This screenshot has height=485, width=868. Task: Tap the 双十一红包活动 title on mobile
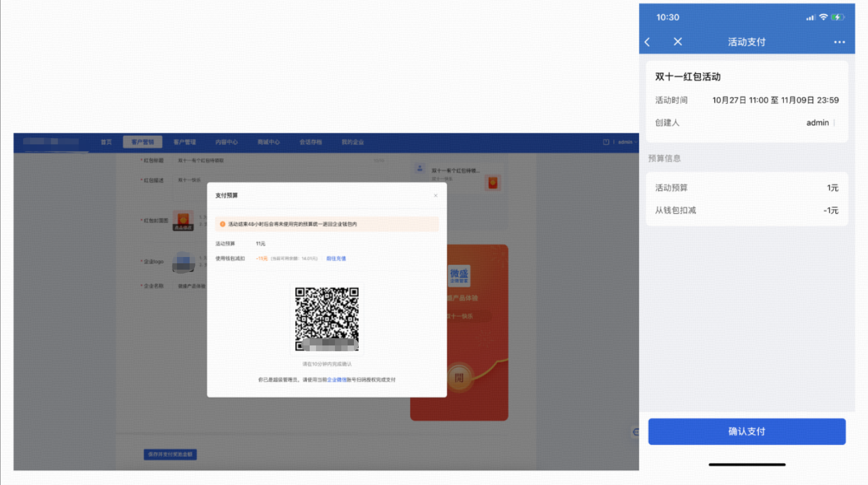point(688,77)
